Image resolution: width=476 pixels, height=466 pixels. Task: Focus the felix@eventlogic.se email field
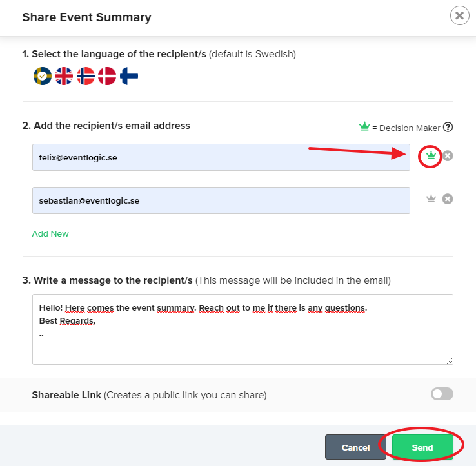221,157
